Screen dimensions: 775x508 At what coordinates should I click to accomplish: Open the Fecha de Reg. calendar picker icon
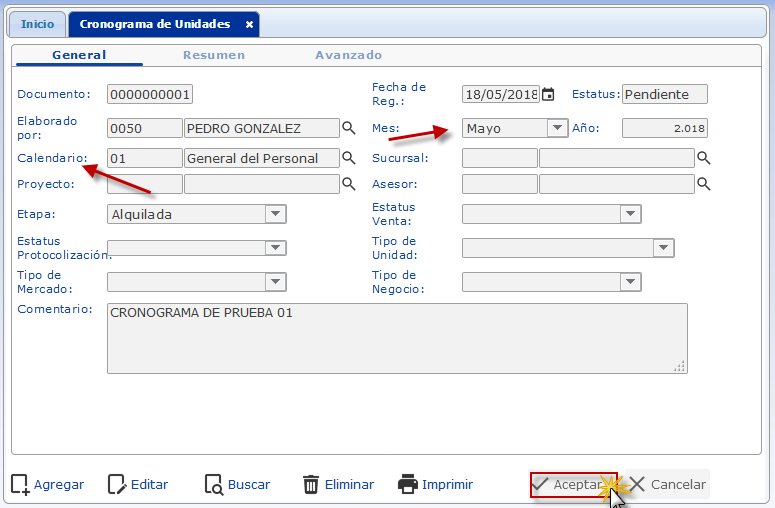(548, 94)
